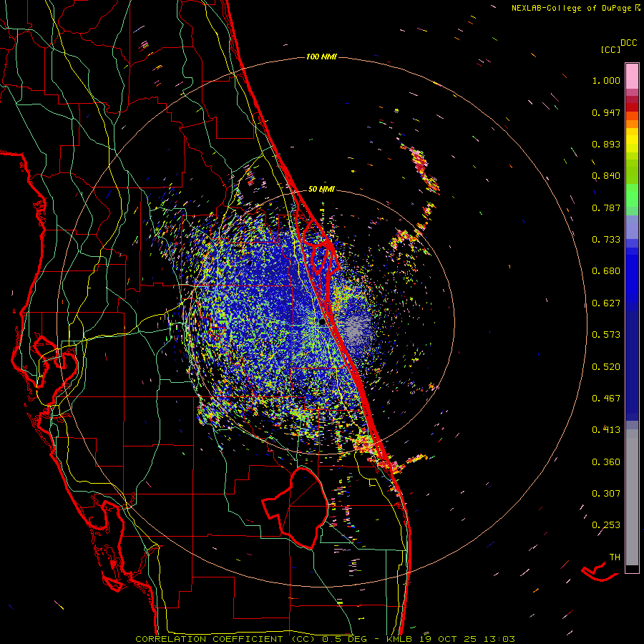Pick the pink segment of the color bar

pos(632,77)
